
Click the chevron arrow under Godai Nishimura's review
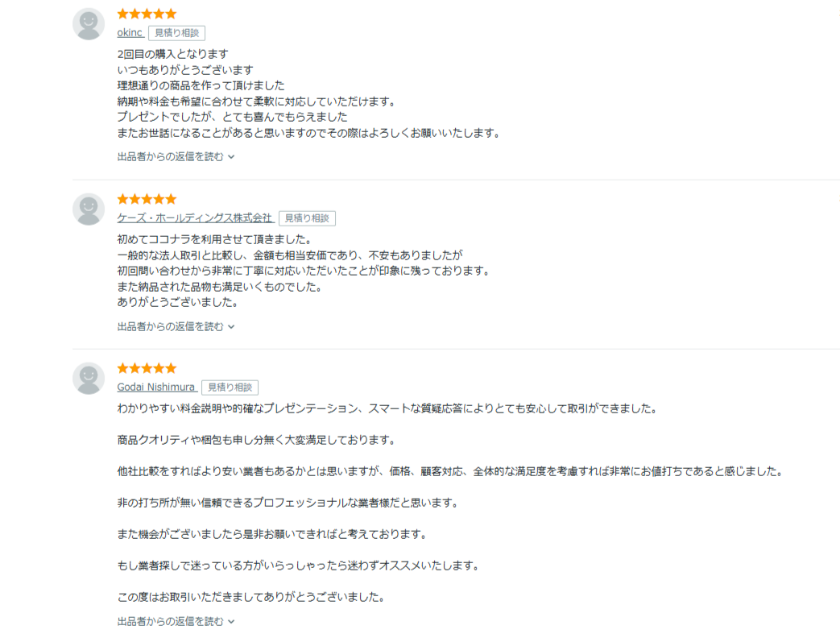[231, 622]
